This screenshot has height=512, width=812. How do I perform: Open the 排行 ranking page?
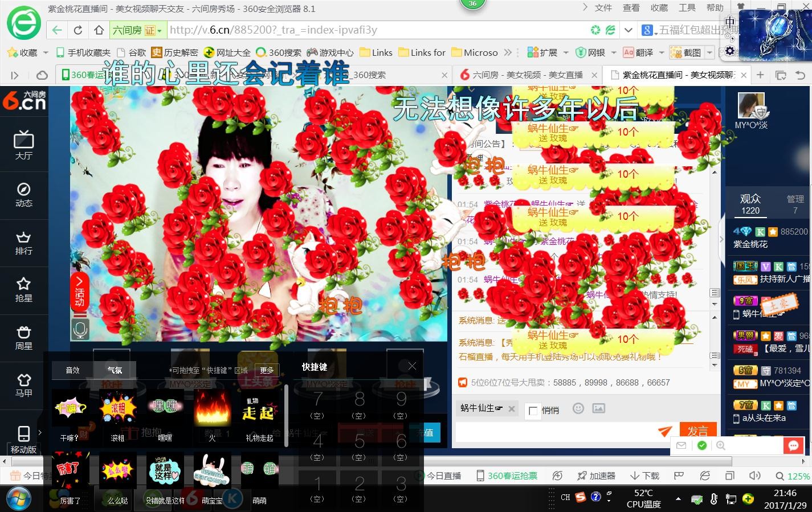(23, 243)
